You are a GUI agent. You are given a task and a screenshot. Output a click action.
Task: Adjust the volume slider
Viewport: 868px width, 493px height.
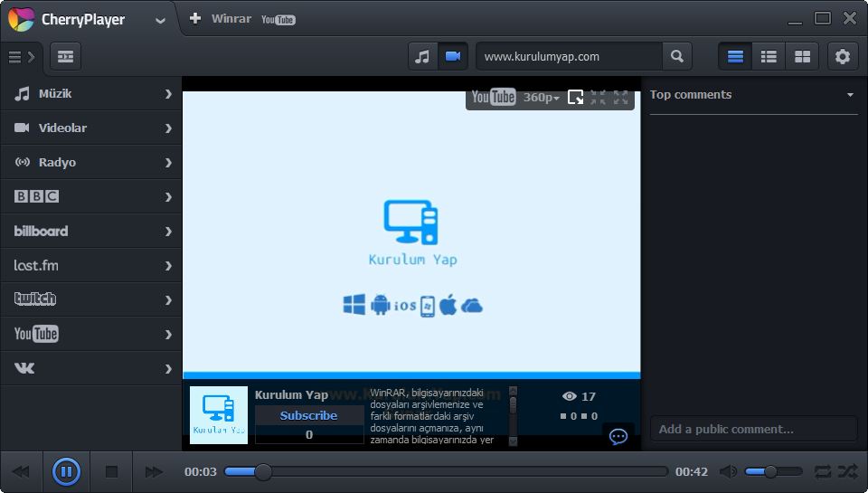point(773,472)
